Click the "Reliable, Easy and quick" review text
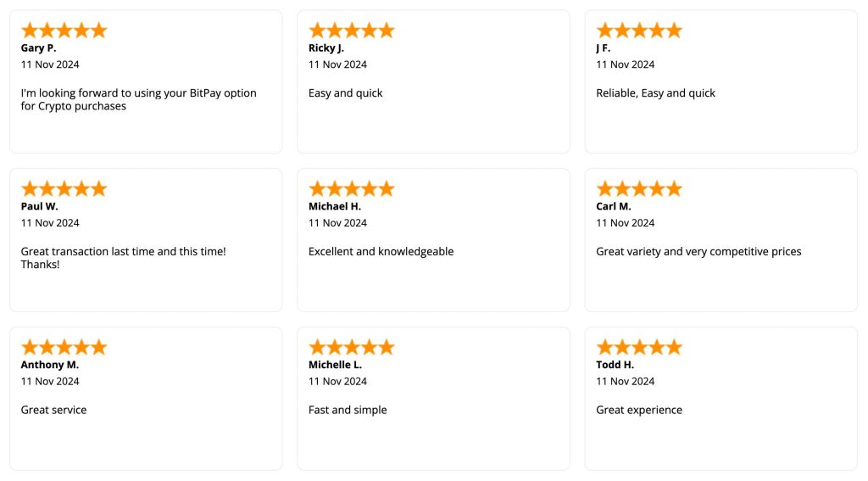The width and height of the screenshot is (868, 481). 655,93
